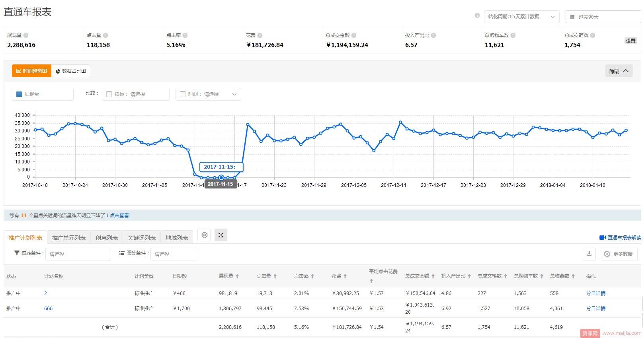Sort table by 展现量 arrow

237,276
